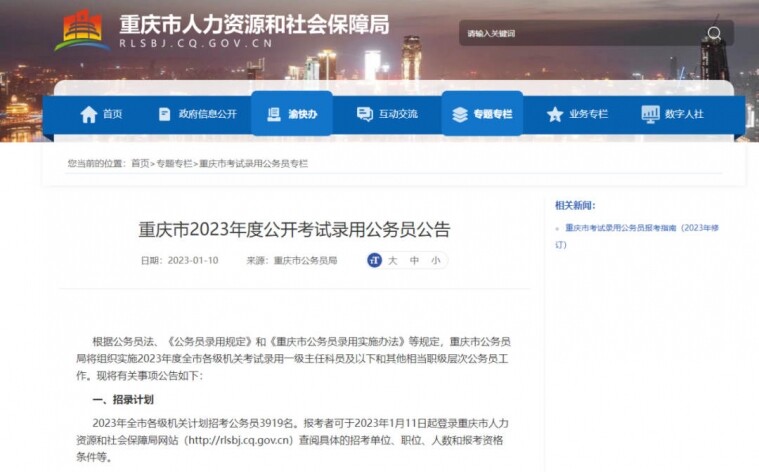The image size is (759, 472).
Task: Click the monitor chart icon for 数字人社
Action: click(x=650, y=114)
